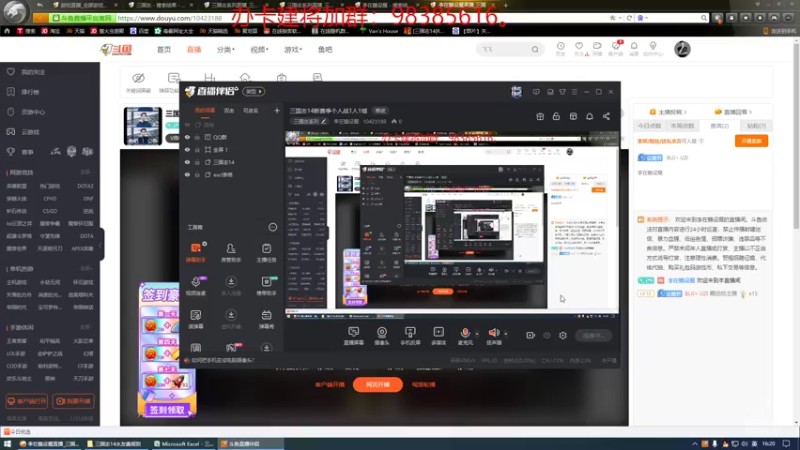The image size is (800, 450).
Task: Open the microphone tool in toolbox second row
Action: (x=196, y=286)
